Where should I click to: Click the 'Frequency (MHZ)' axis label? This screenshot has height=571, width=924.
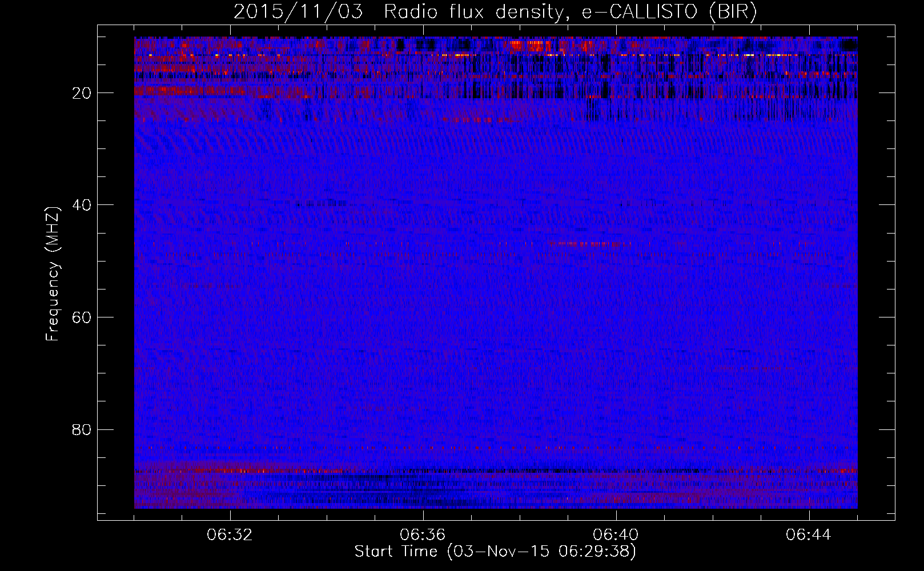pos(53,274)
